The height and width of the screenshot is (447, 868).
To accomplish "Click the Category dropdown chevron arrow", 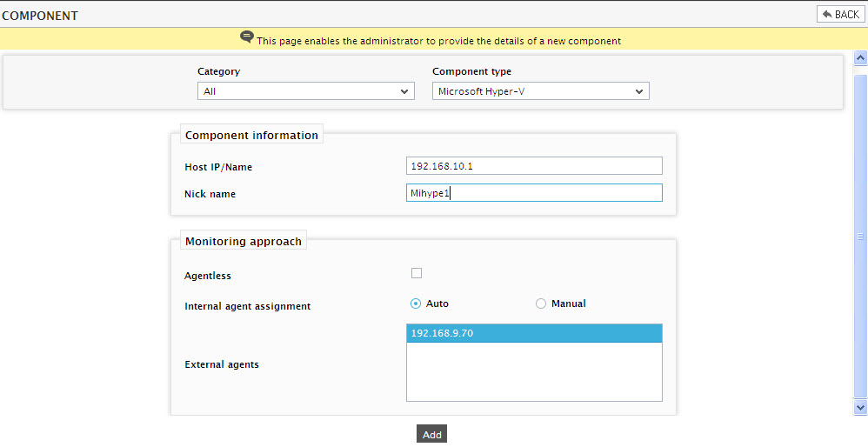I will click(404, 92).
